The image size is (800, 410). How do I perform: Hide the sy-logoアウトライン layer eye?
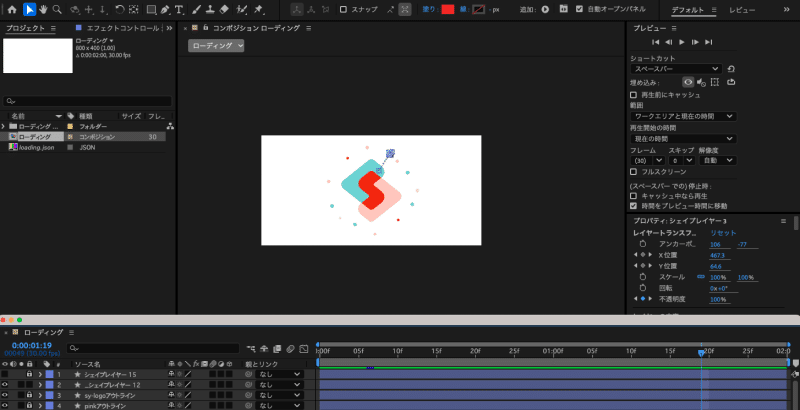[x=5, y=395]
